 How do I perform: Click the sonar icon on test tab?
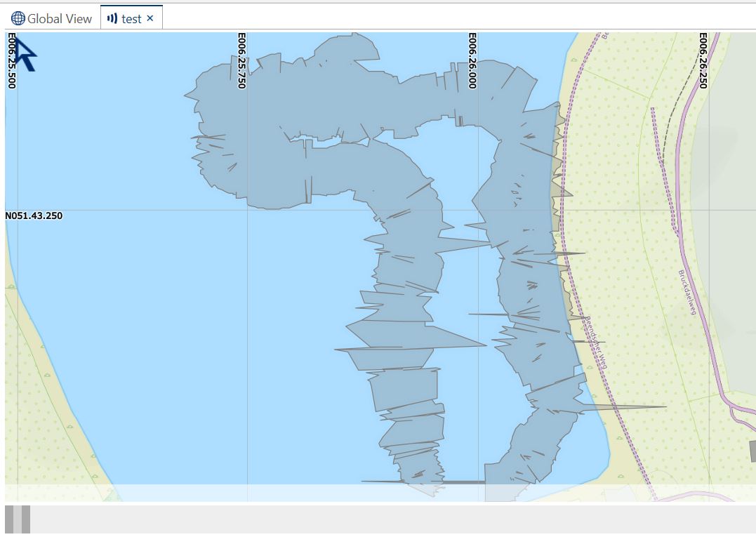pos(112,19)
